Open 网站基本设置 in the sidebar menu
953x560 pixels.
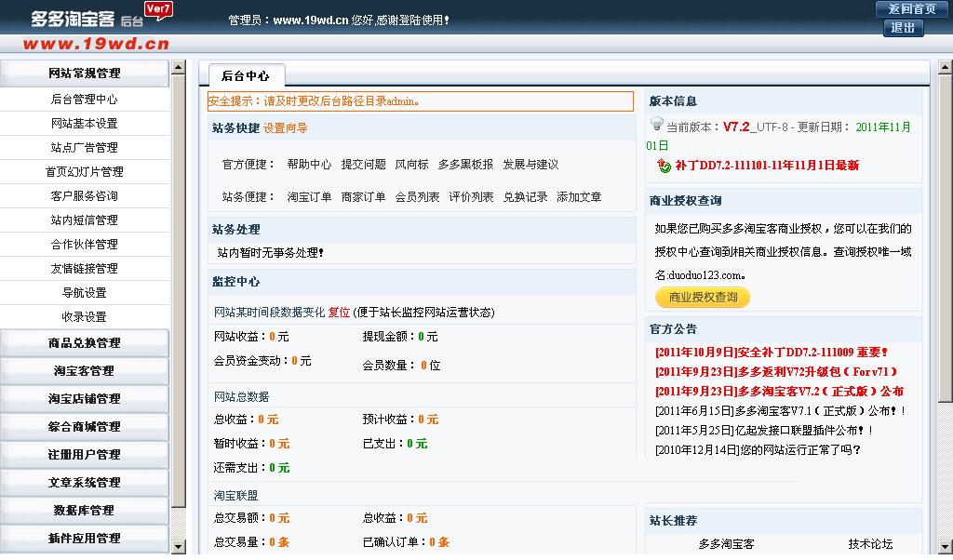pyautogui.click(x=85, y=123)
